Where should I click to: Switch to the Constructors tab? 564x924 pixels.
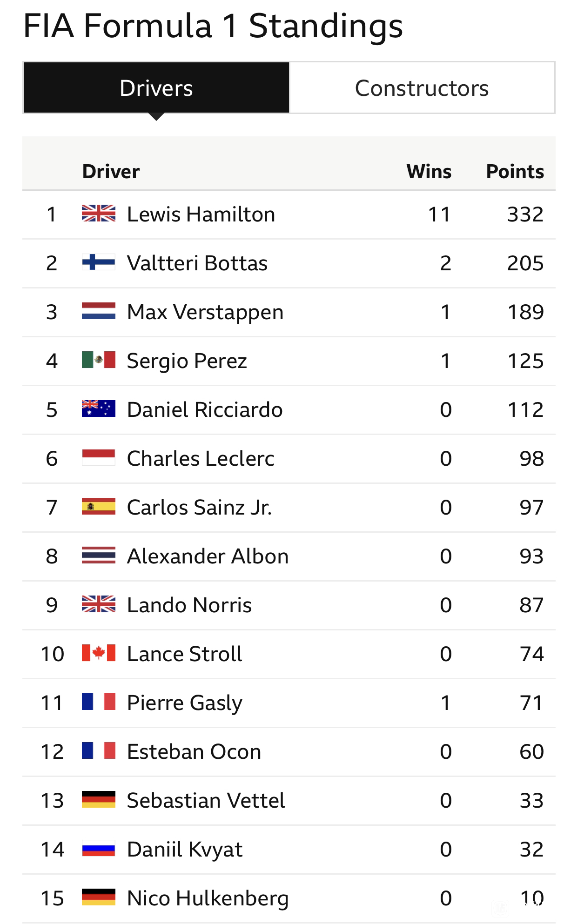(x=422, y=88)
